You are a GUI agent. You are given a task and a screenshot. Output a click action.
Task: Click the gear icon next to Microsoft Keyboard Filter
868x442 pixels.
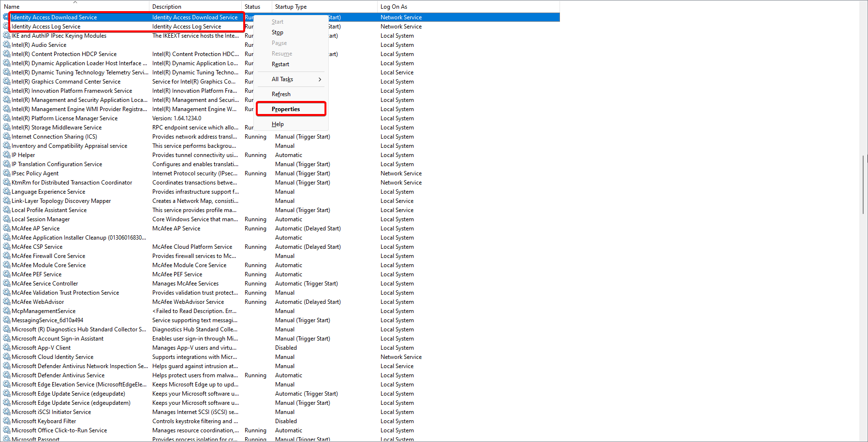point(7,421)
